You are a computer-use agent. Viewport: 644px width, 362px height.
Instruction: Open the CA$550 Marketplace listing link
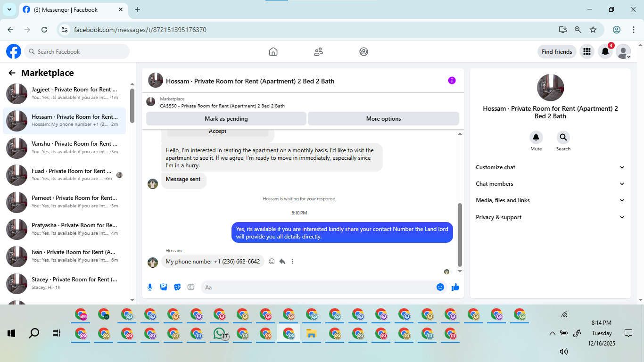222,106
